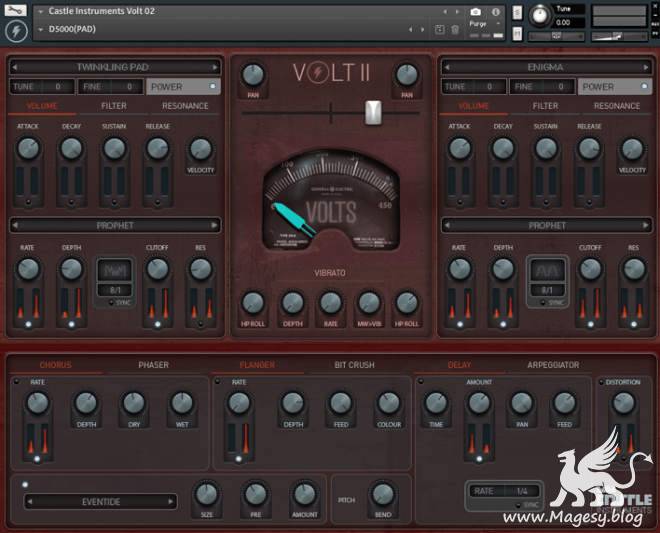Save snapshot with the floppy icon
The width and height of the screenshot is (660, 533).
pos(439,29)
